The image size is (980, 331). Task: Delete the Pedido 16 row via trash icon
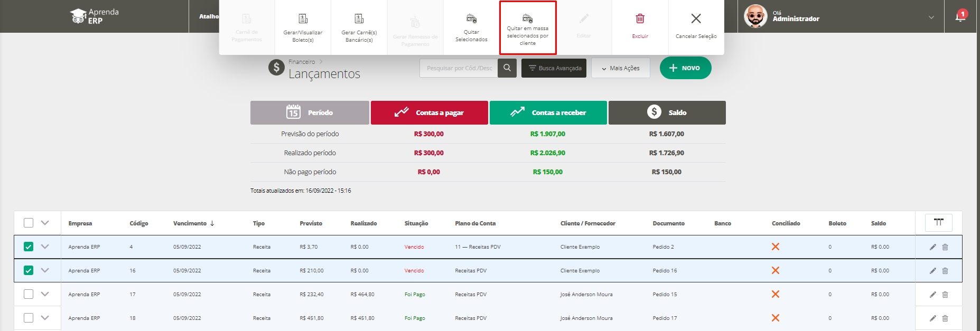click(x=945, y=271)
